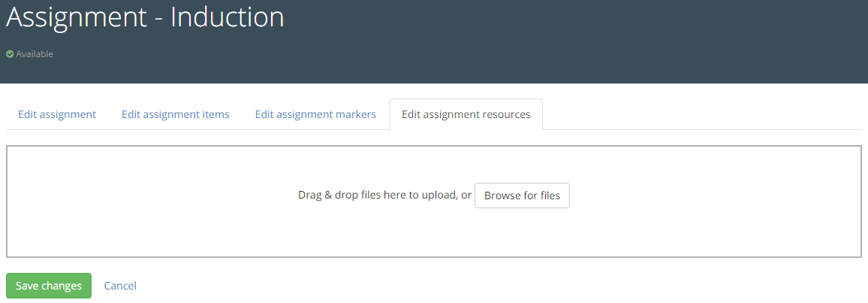View assignment markers tab
Screen dimensions: 868x303
[315, 114]
